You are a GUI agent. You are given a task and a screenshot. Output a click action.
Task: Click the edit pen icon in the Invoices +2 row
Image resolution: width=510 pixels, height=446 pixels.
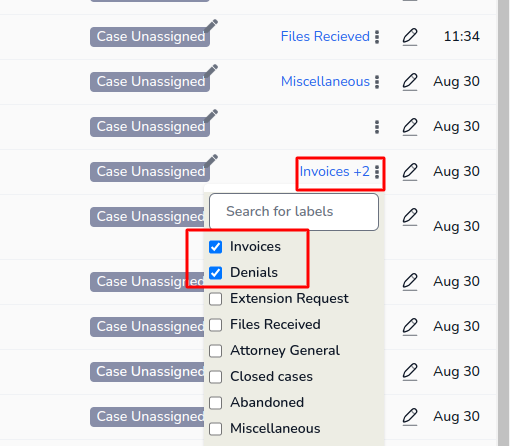click(410, 172)
